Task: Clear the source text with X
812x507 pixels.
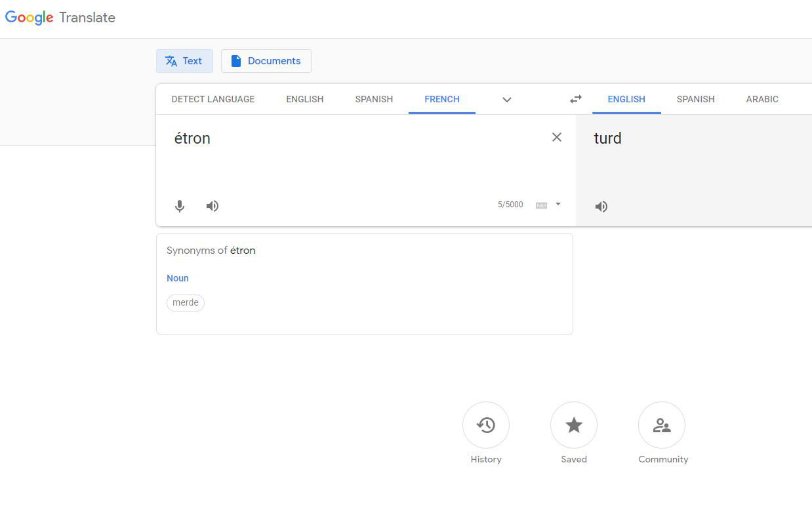Action: click(557, 137)
